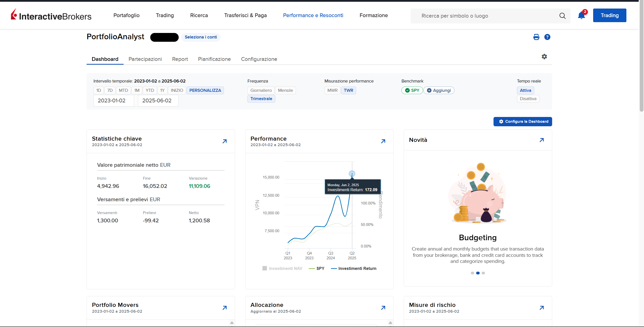Image resolution: width=644 pixels, height=327 pixels.
Task: Click the plus icon on Aggiungi
Action: point(429,90)
